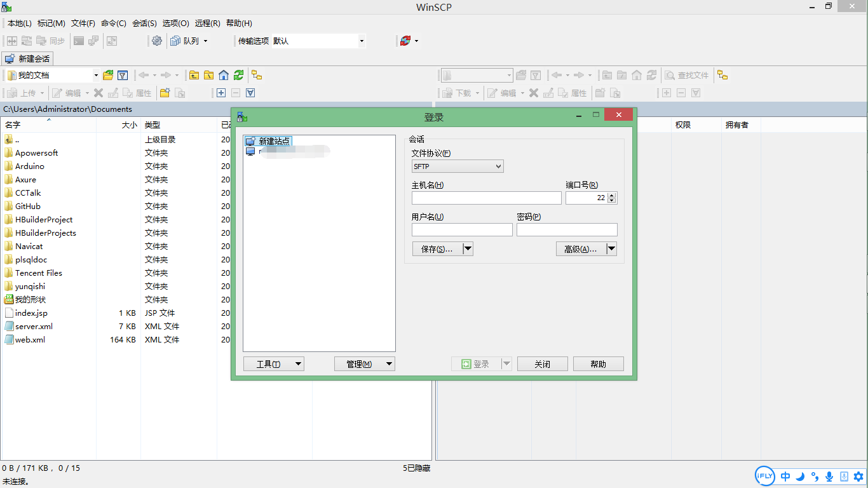Click the new session flag icon in toolbar
868x488 pixels.
coord(405,41)
